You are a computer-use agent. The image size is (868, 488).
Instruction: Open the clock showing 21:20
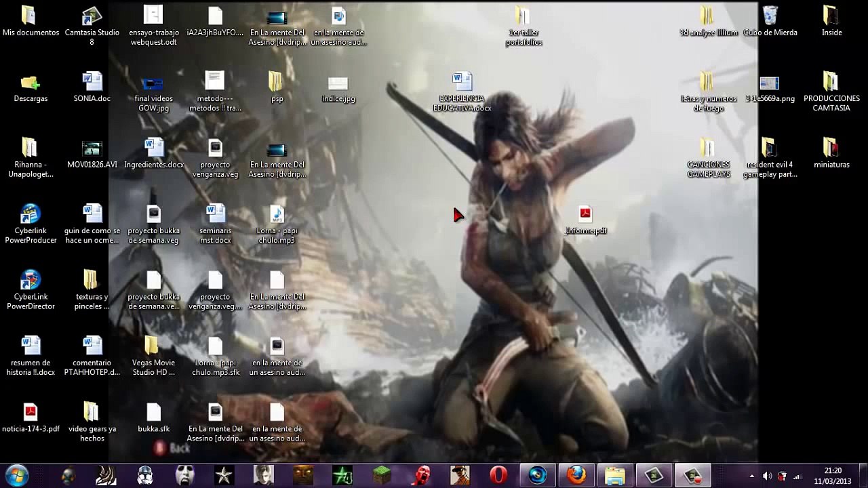(x=833, y=476)
